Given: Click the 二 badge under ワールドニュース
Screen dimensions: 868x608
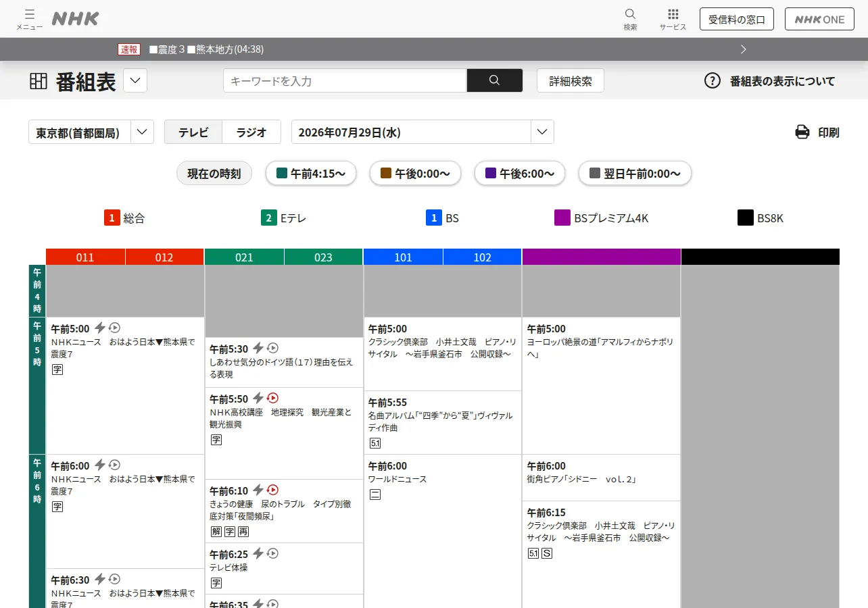Looking at the screenshot, I should [375, 495].
